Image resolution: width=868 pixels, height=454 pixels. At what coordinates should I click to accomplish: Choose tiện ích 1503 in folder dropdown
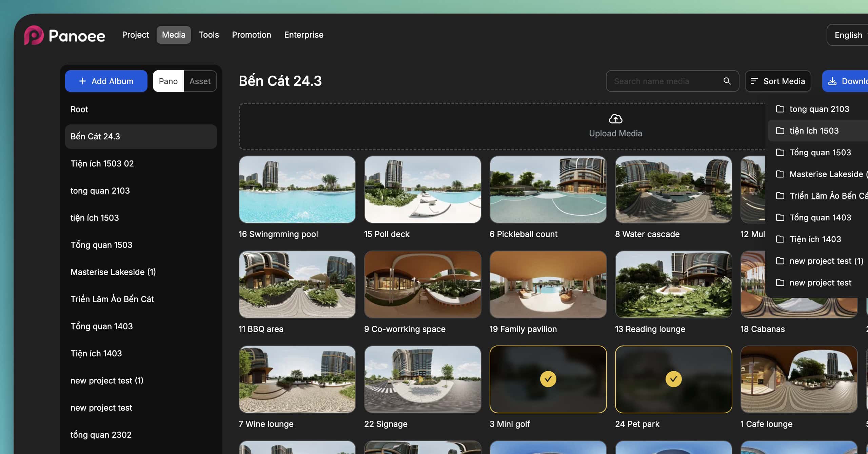pos(814,131)
